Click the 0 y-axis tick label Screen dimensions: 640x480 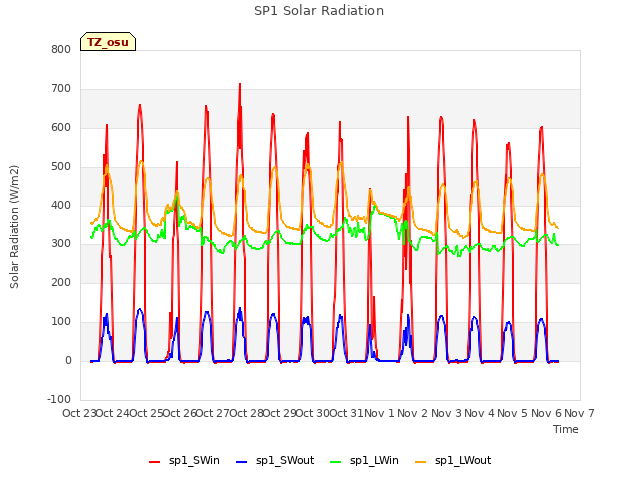click(x=68, y=360)
